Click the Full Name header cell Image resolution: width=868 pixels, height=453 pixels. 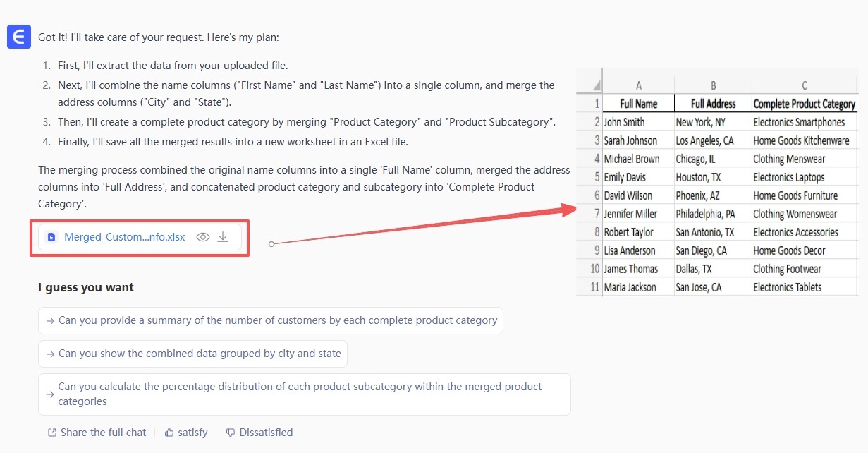[x=638, y=104]
